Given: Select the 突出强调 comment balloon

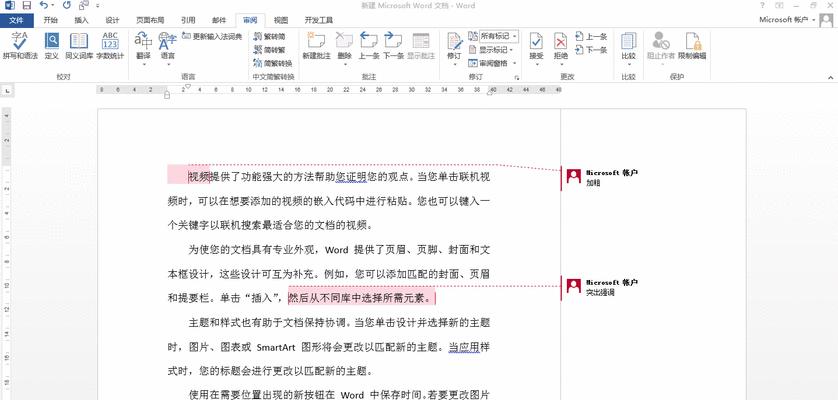Looking at the screenshot, I should [602, 288].
